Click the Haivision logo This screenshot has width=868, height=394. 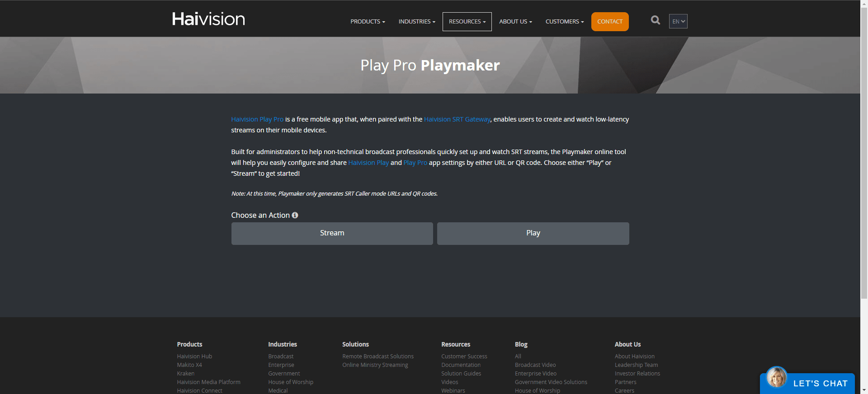208,19
